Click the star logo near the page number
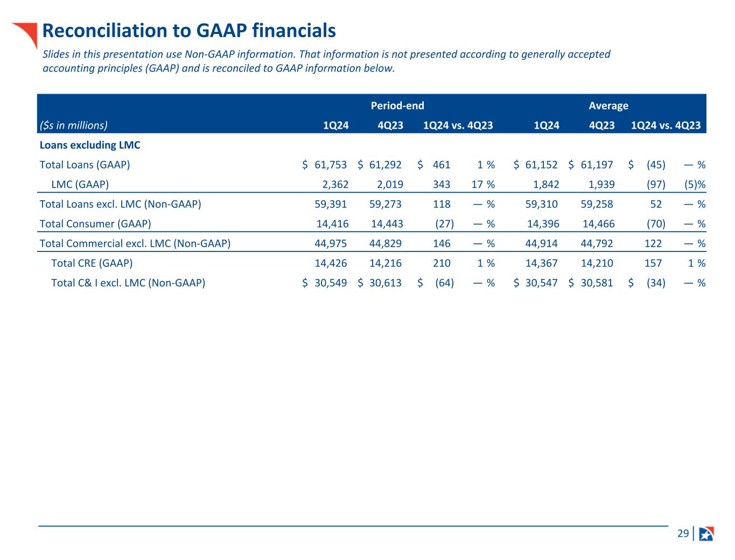 point(706,534)
